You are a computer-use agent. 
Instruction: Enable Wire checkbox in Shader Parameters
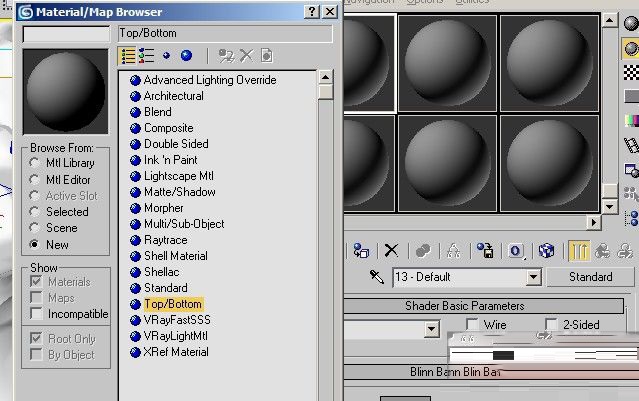[472, 325]
